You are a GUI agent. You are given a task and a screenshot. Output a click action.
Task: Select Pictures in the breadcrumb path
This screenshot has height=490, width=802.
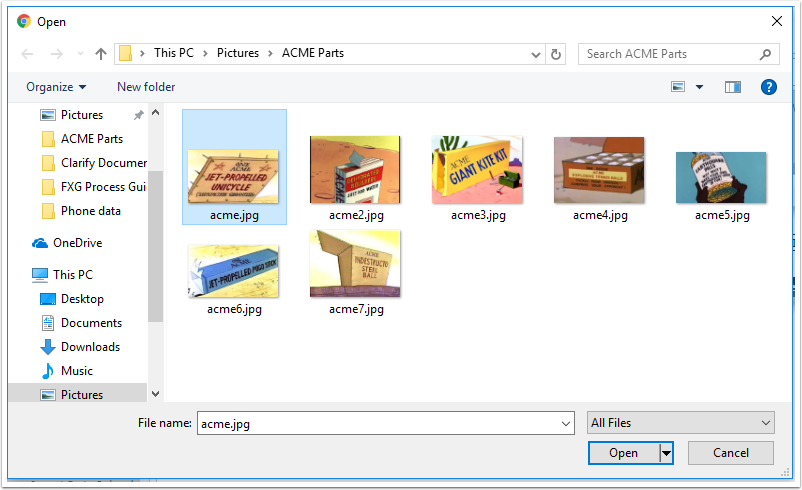(238, 53)
